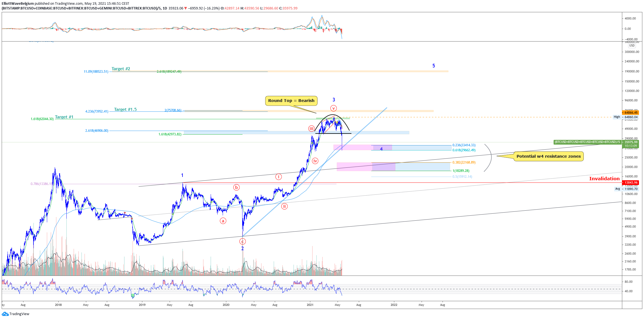644x319 pixels.
Task: Click the 0.382(22168.89) retracement label
Action: tap(464, 162)
